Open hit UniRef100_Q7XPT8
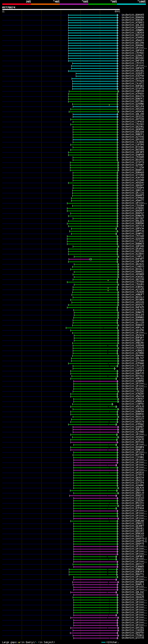 point(133,89)
